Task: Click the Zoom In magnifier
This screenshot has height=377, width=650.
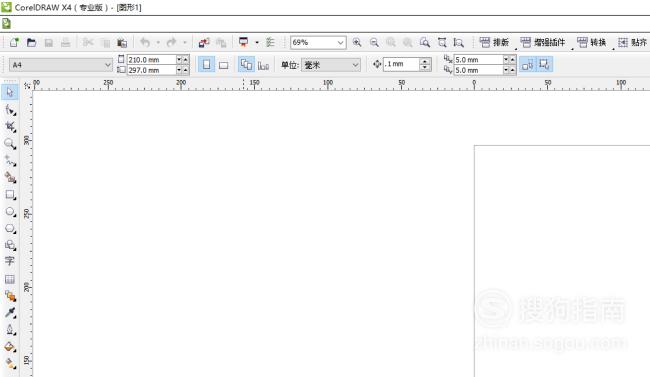Action: [357, 42]
